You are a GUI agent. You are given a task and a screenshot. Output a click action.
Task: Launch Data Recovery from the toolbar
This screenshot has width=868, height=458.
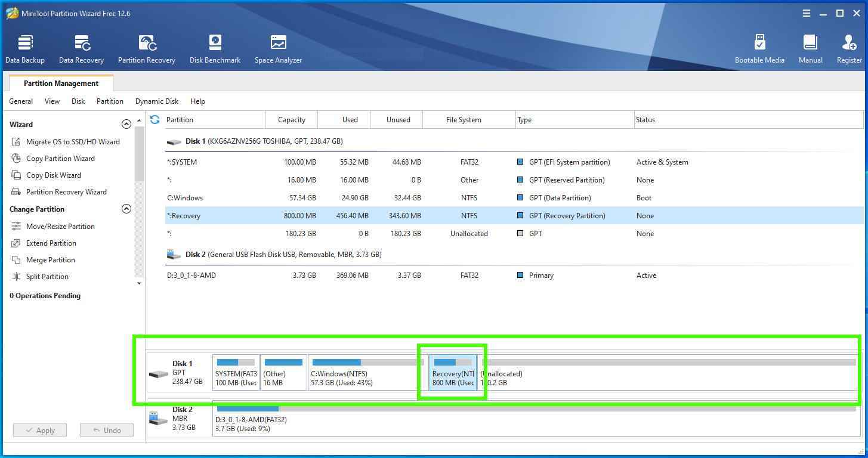81,49
